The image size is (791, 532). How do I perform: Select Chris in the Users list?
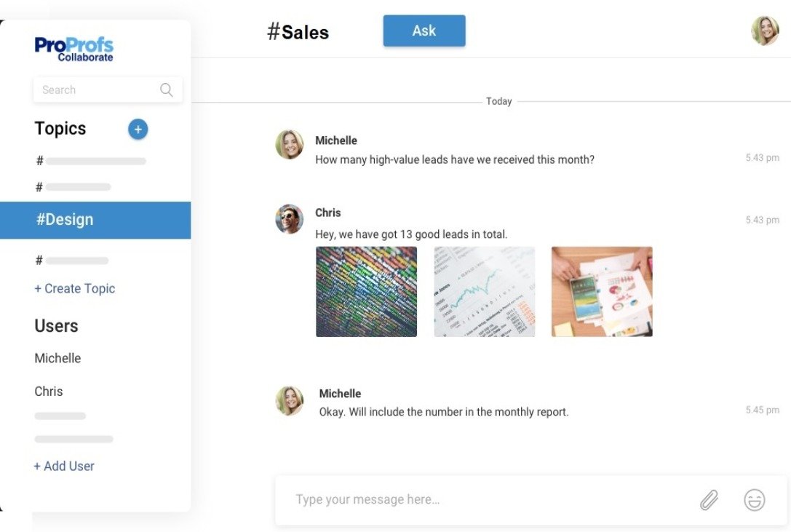[49, 392]
